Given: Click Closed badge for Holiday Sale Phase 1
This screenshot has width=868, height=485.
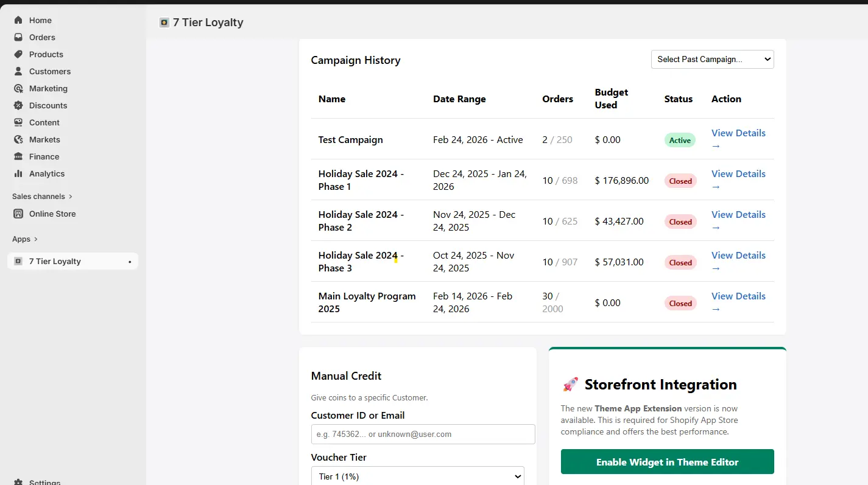Looking at the screenshot, I should point(680,181).
